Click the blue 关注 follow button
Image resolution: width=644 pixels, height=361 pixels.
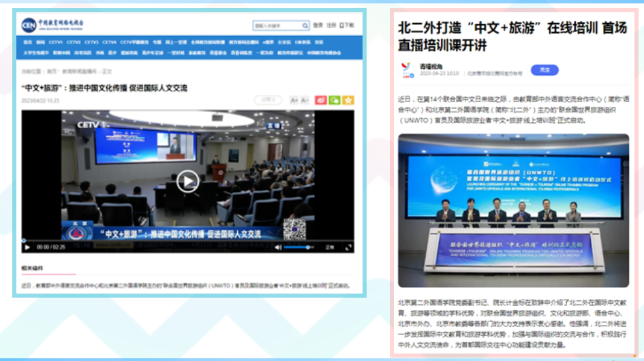point(544,70)
